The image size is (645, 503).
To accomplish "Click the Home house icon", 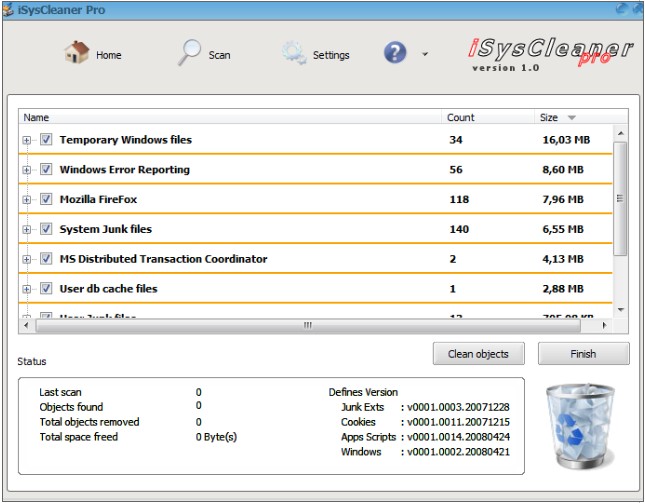I will point(77,54).
